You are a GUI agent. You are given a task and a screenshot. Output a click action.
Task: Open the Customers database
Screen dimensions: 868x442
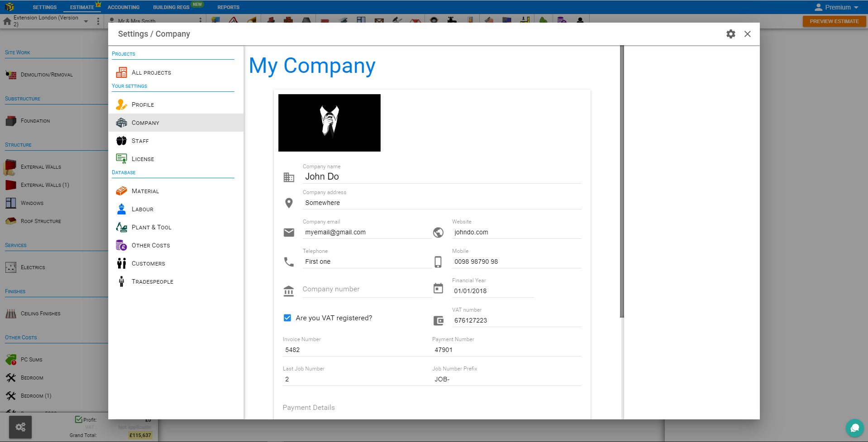pyautogui.click(x=176, y=263)
